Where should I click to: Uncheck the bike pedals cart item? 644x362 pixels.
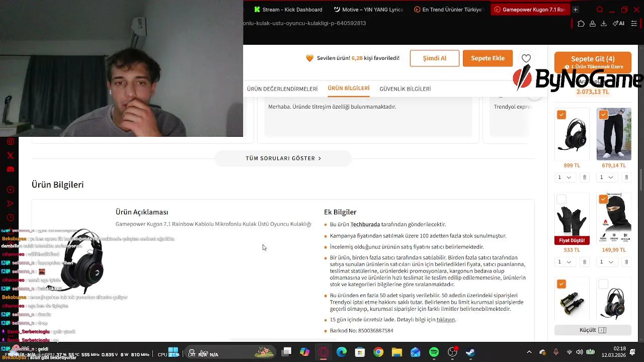[561, 284]
